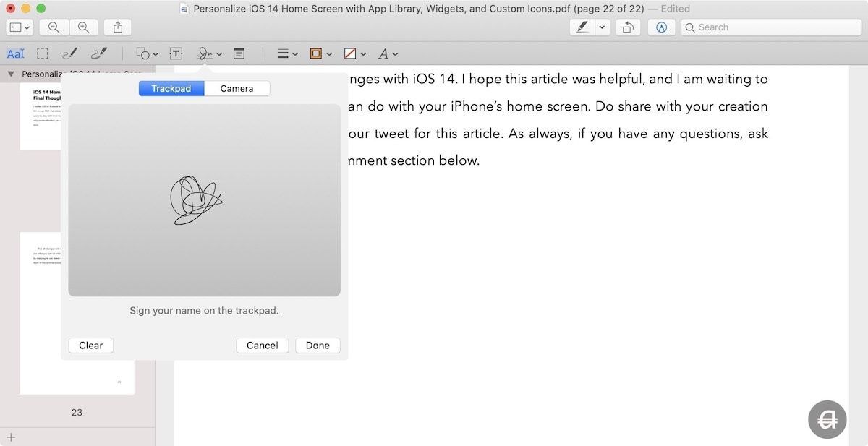The height and width of the screenshot is (446, 868).
Task: Switch to the Camera tab
Action: click(237, 88)
